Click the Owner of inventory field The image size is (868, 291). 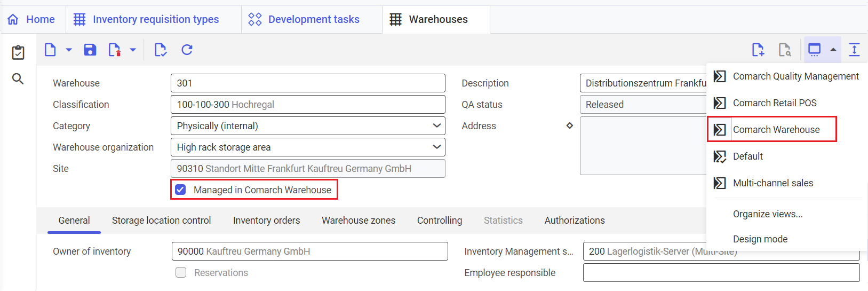tap(310, 251)
